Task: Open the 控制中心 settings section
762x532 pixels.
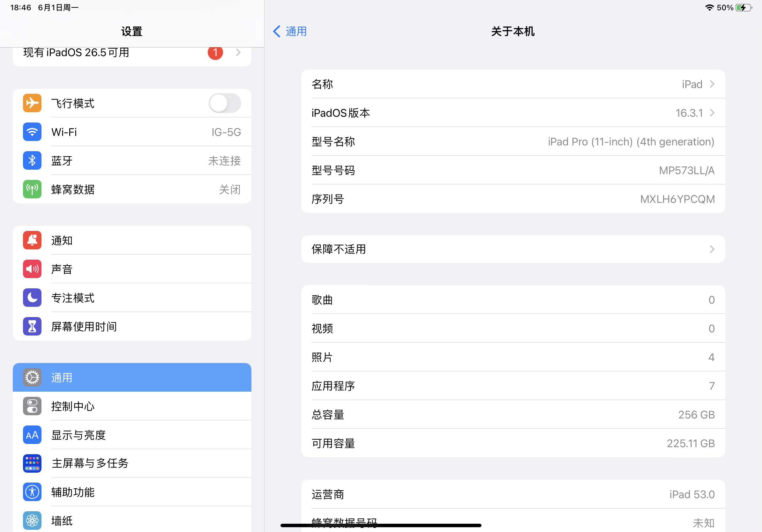Action: click(132, 406)
